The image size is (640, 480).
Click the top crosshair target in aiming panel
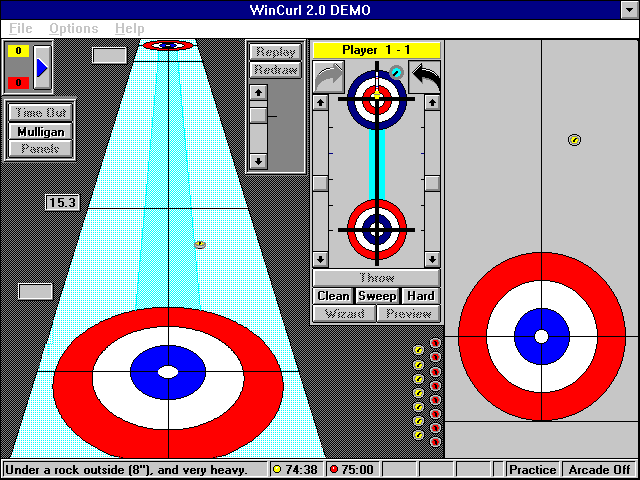(x=377, y=98)
